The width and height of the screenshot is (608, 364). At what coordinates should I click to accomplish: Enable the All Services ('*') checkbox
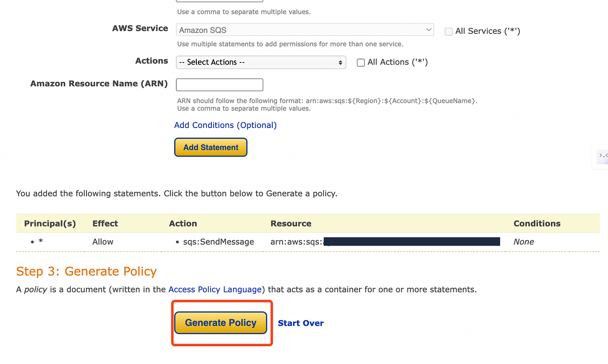(449, 31)
